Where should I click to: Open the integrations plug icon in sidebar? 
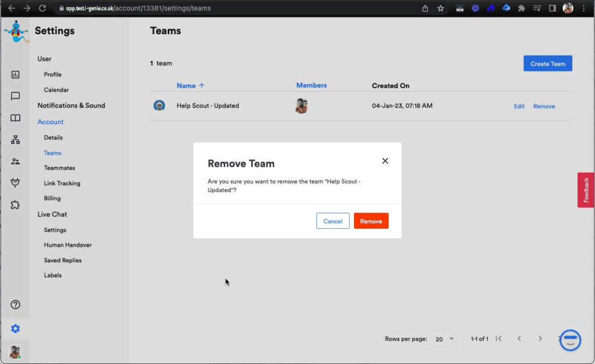pyautogui.click(x=16, y=183)
